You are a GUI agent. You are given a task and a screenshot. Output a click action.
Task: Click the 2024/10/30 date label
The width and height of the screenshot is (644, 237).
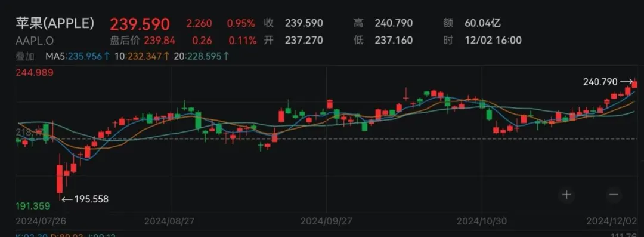(482, 221)
